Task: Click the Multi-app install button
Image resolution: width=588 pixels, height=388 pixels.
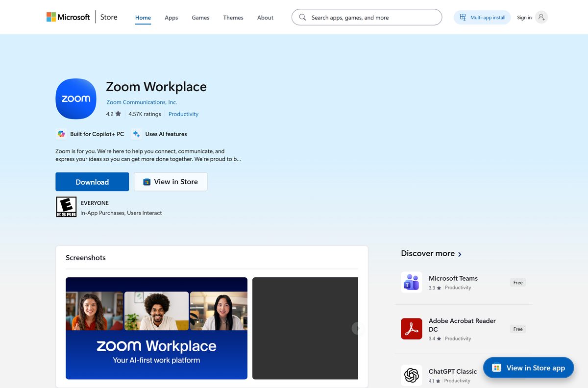Action: pyautogui.click(x=482, y=17)
